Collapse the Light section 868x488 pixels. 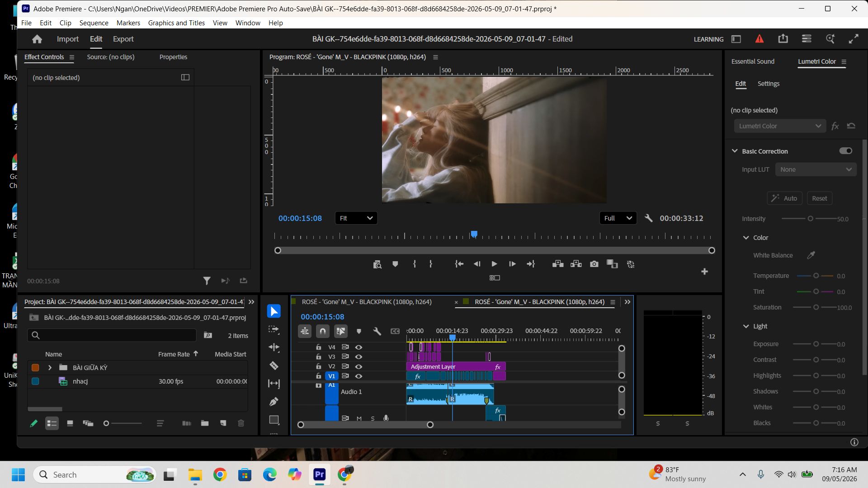[x=746, y=326]
